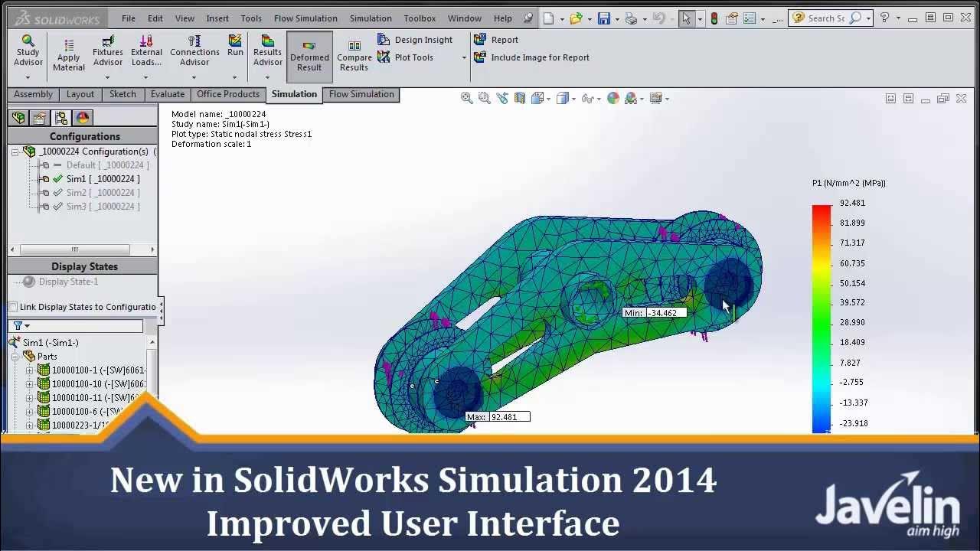The image size is (980, 551).
Task: Click the Previous View icon
Action: (502, 98)
